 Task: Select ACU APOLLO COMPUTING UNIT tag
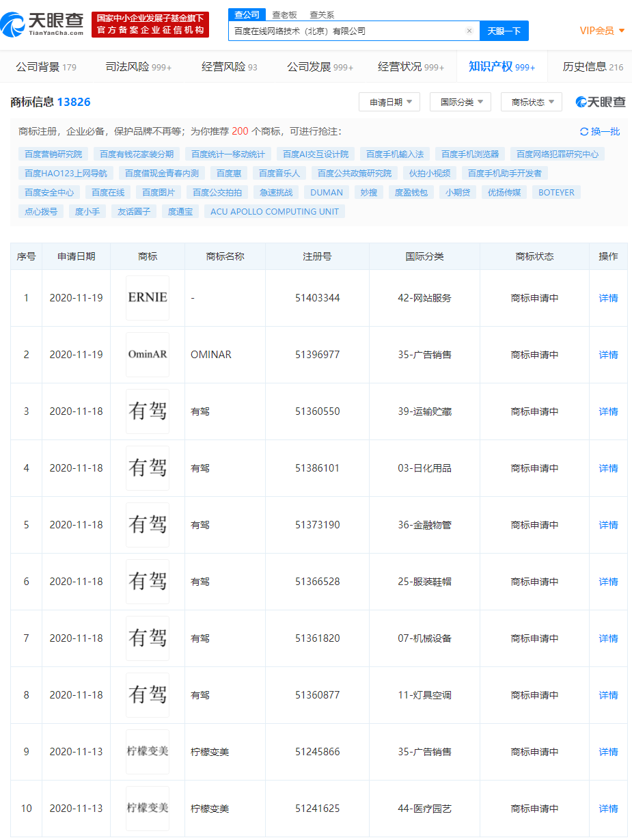point(275,212)
